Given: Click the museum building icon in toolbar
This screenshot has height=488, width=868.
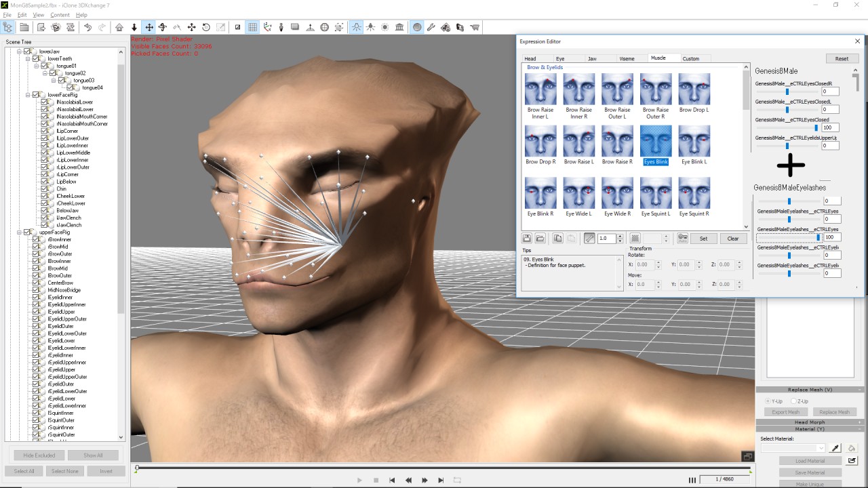Looking at the screenshot, I should point(399,27).
